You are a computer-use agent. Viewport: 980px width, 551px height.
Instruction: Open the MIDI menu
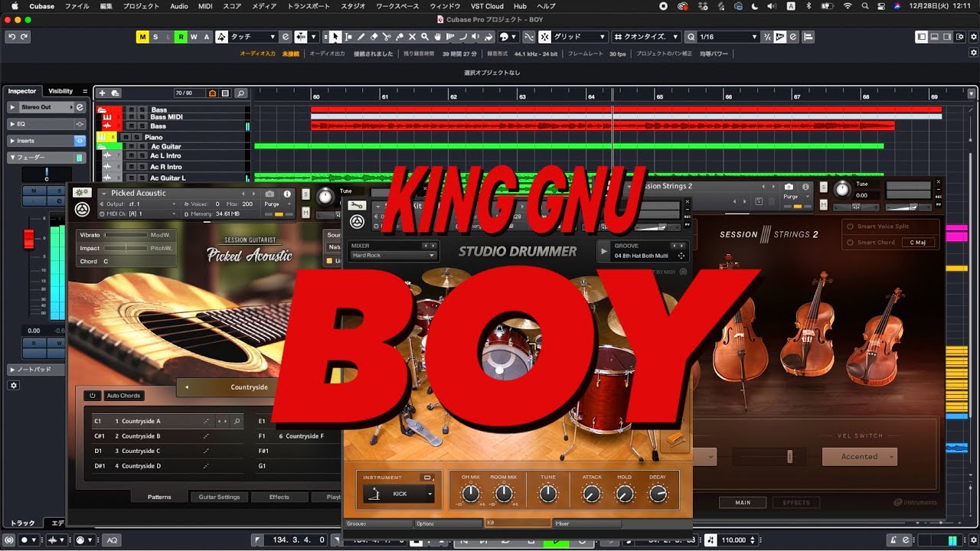205,6
